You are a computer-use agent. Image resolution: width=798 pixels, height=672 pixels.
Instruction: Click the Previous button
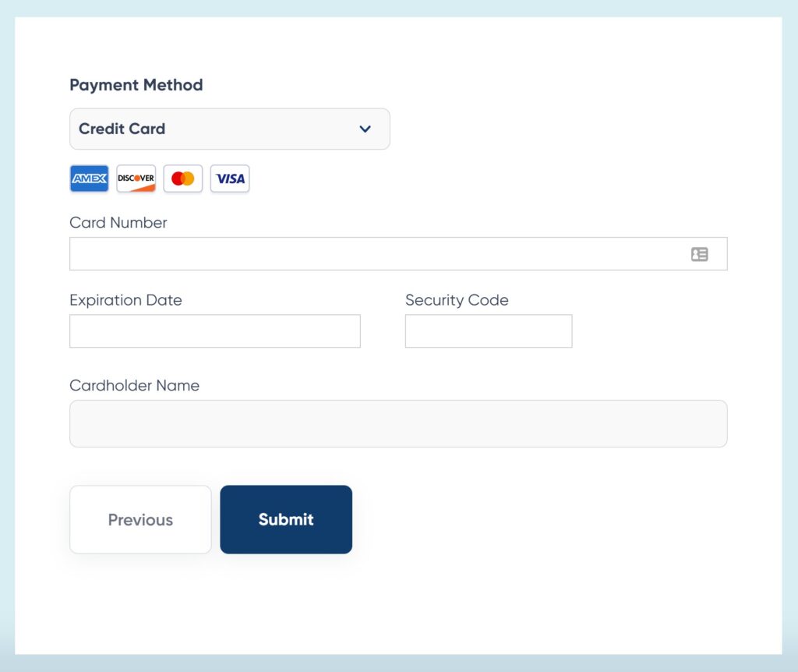point(140,519)
